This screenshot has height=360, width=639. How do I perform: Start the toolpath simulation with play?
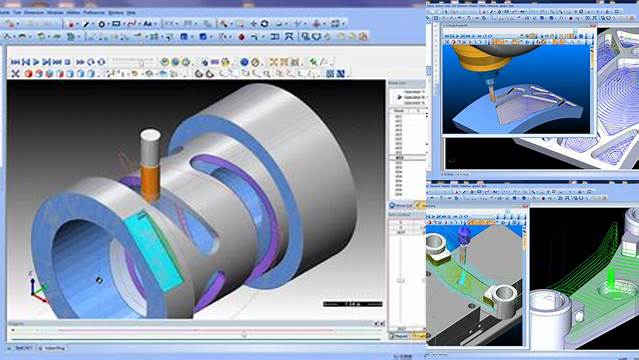[x=36, y=62]
